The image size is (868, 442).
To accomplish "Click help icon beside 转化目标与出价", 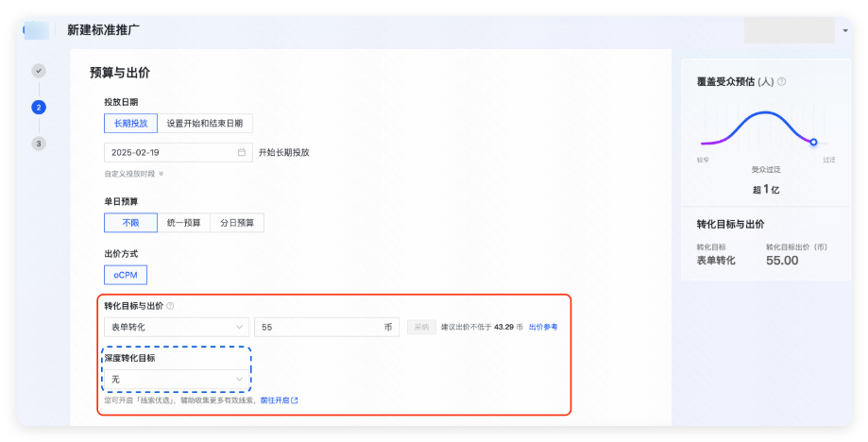I will pyautogui.click(x=171, y=306).
